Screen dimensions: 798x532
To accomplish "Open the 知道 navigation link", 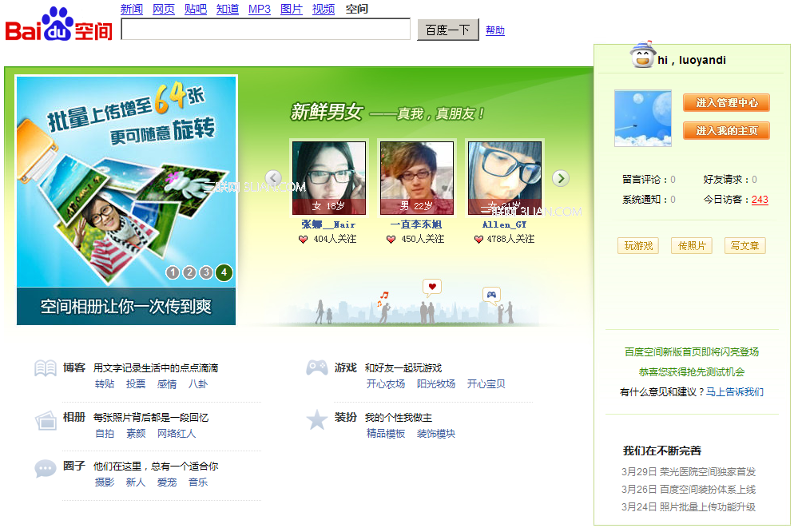I will (x=228, y=9).
